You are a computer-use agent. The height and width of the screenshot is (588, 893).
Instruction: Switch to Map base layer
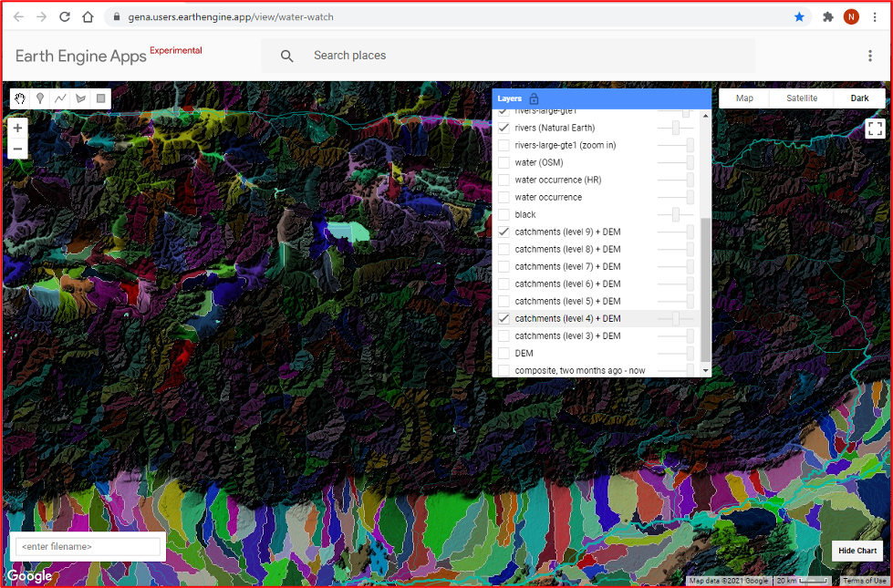[744, 98]
